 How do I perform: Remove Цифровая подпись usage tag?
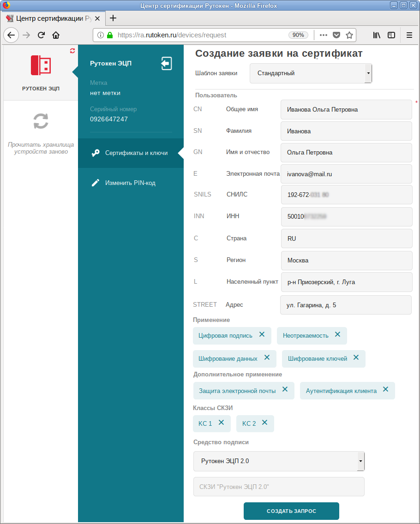pos(262,334)
